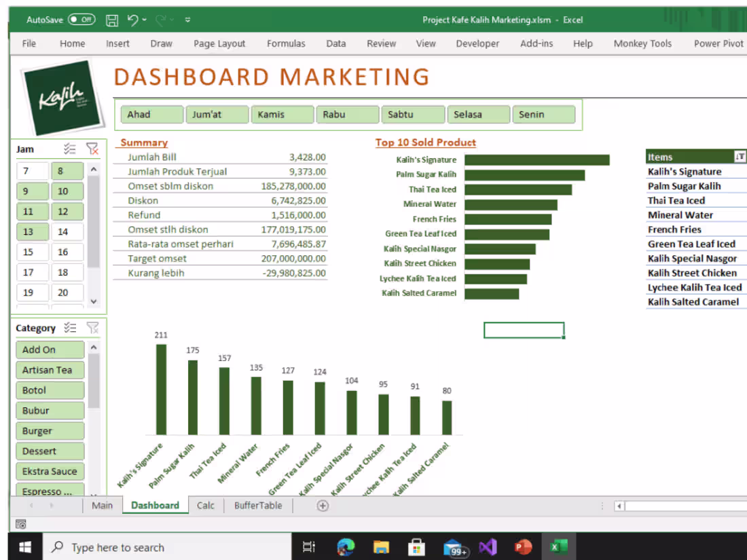Click the Sabtu day button
This screenshot has width=747, height=560.
412,114
